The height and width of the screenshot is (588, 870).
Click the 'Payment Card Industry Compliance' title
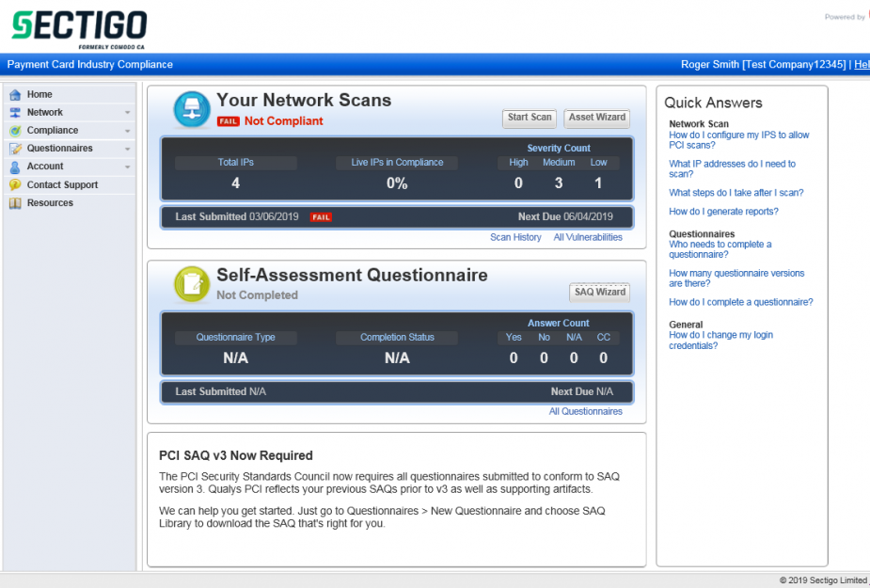(x=90, y=64)
